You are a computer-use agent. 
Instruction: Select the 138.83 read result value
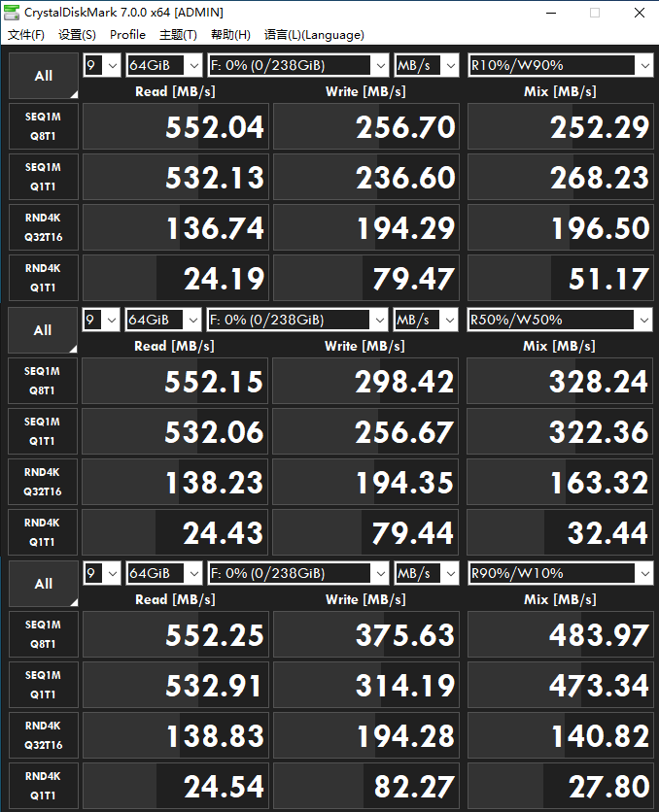[176, 735]
